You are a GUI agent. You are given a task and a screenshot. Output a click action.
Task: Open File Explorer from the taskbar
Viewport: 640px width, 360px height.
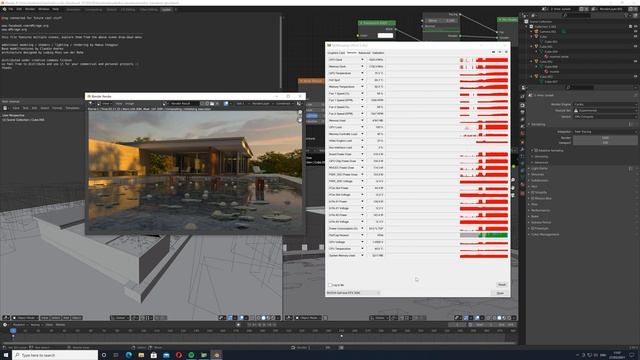coord(141,355)
